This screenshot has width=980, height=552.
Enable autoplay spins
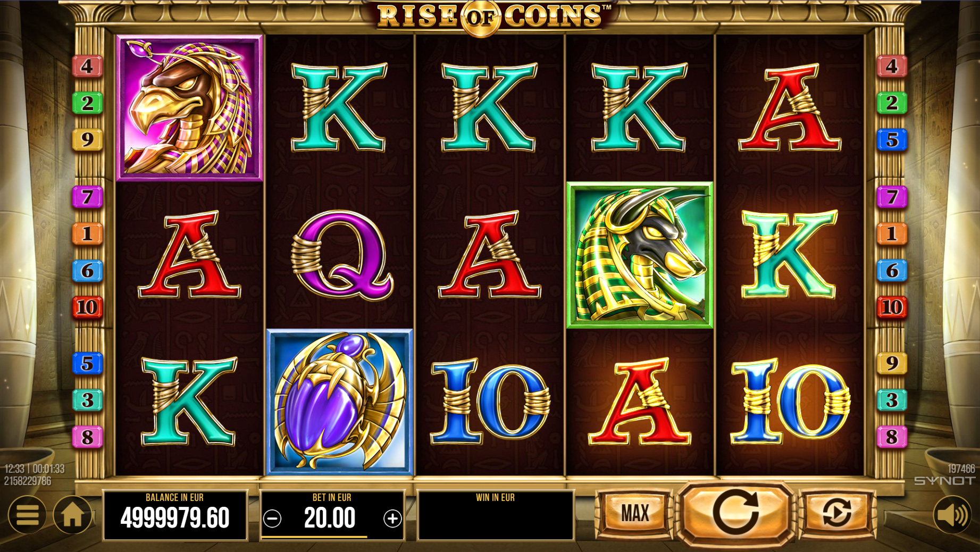836,513
